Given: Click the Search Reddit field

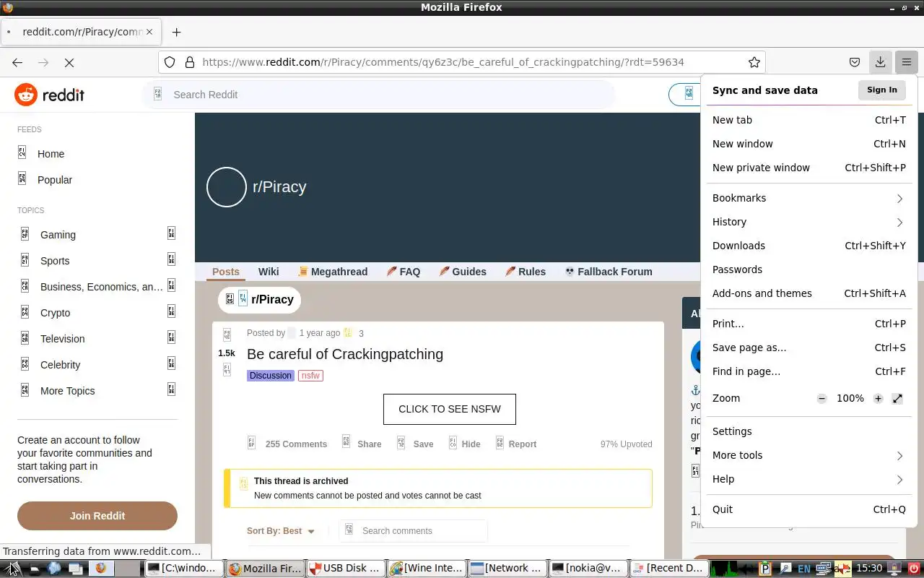Looking at the screenshot, I should (378, 95).
